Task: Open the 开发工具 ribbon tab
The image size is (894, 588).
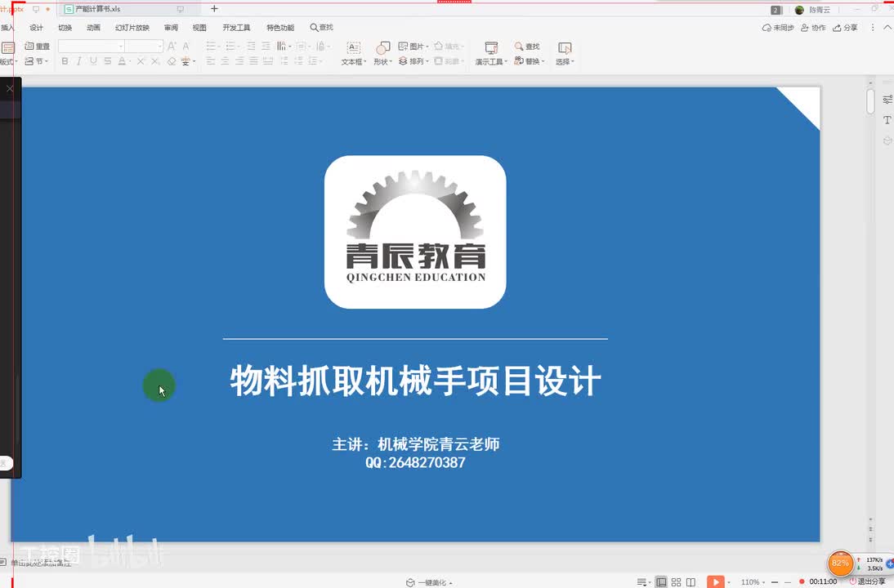Action: point(237,27)
